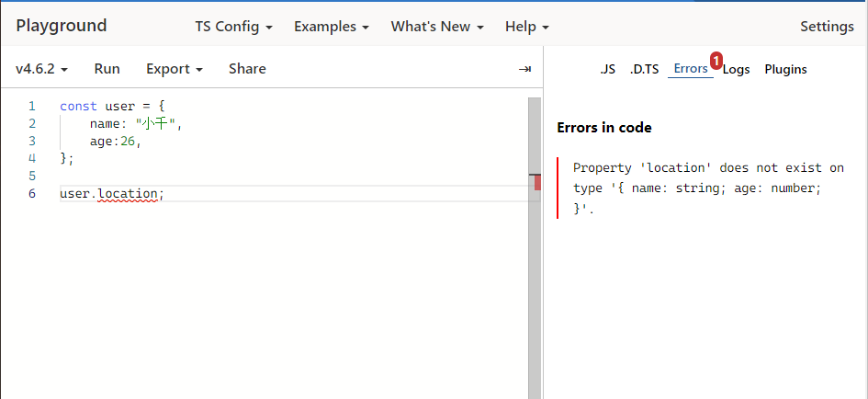Viewport: 868px width, 399px height.
Task: Click the 'location' property with squiggly underline
Action: point(128,193)
